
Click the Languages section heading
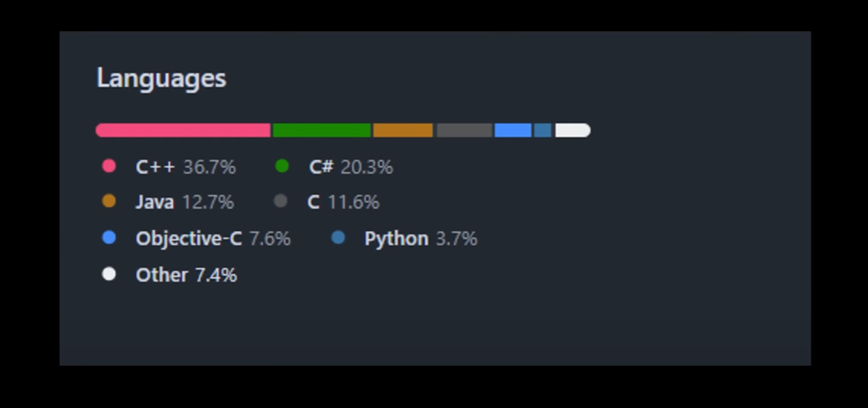click(x=161, y=78)
